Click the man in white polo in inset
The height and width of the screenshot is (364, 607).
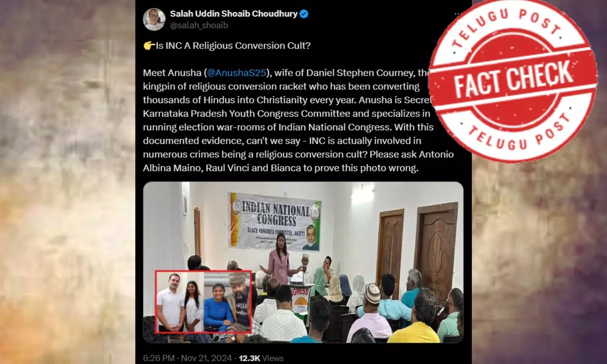[x=170, y=303]
